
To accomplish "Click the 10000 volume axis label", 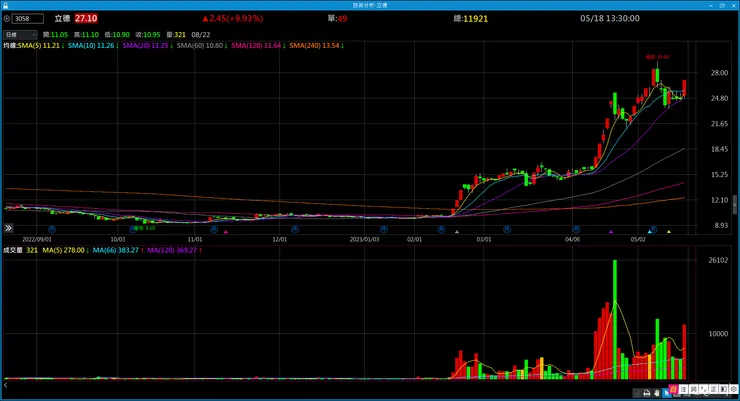I will pyautogui.click(x=718, y=334).
